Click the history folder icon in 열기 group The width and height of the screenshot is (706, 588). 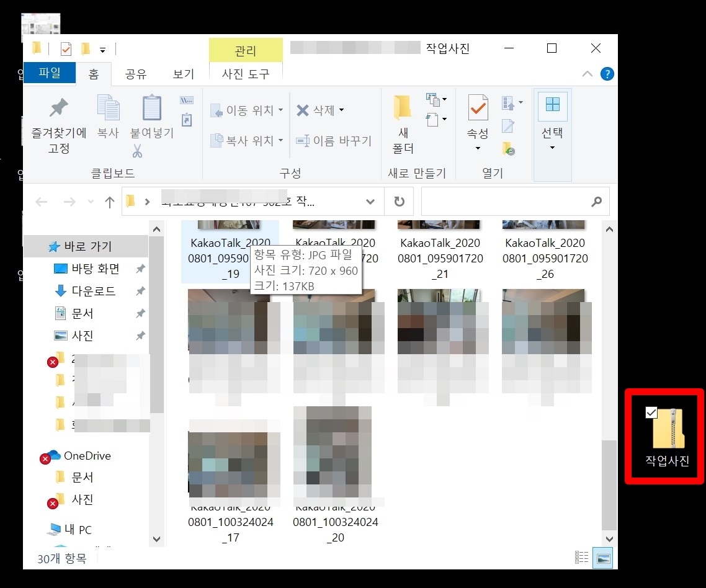click(509, 149)
